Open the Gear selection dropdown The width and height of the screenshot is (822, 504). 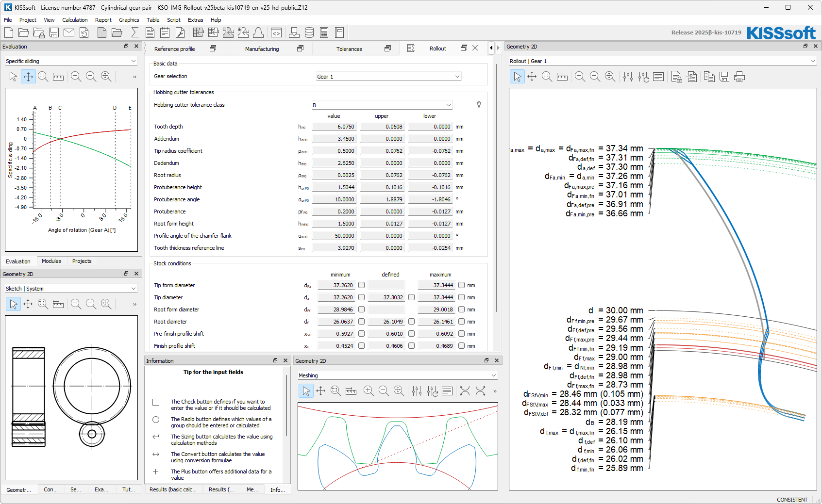click(388, 77)
